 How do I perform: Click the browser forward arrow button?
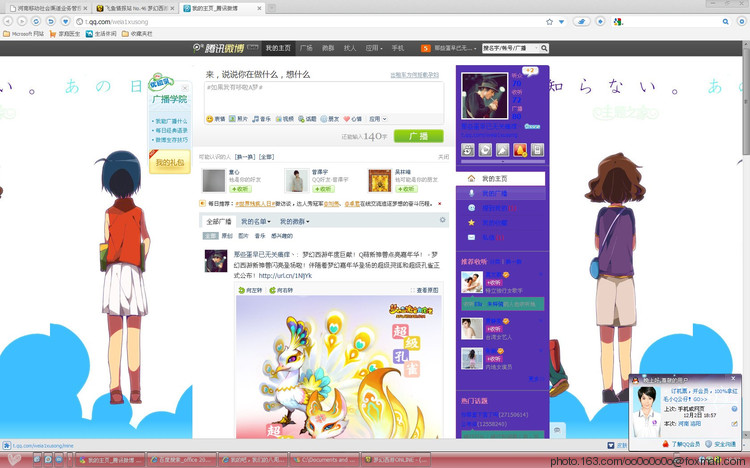tap(22, 22)
